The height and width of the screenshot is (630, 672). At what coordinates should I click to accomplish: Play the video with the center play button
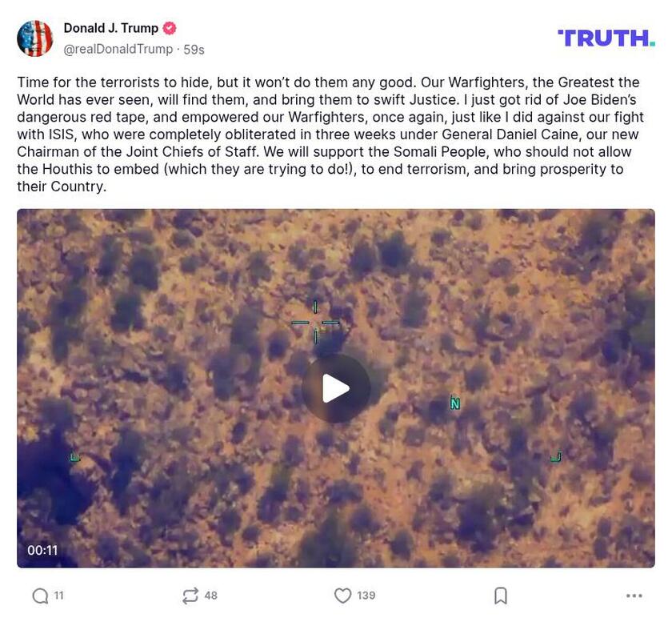[x=336, y=388]
